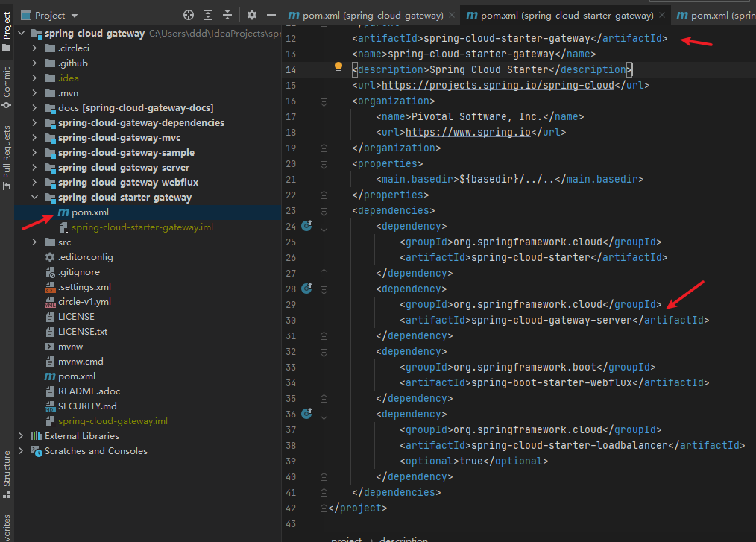Click the managed dependency gutter icon on line 24

[306, 226]
